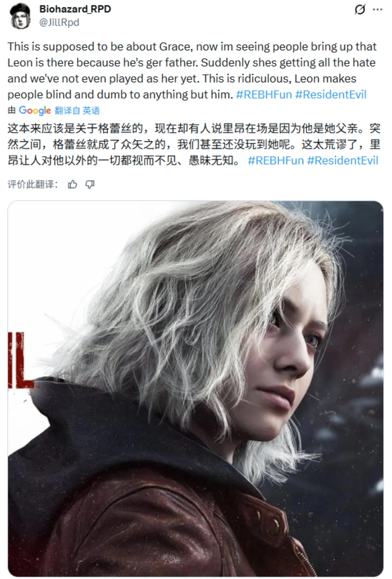Screen dimensions: 392x579
Task: Click the 由 character before Google logo
Action: coord(12,110)
